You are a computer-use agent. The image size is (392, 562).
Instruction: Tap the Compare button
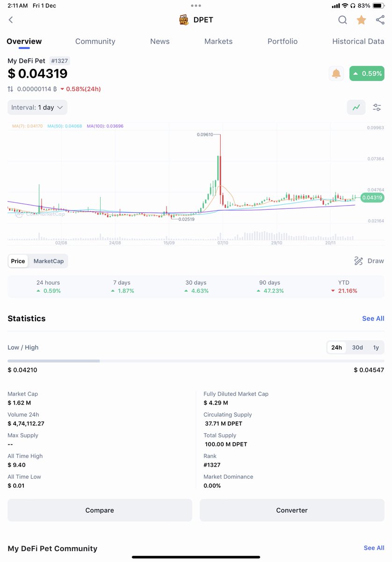[x=100, y=510]
